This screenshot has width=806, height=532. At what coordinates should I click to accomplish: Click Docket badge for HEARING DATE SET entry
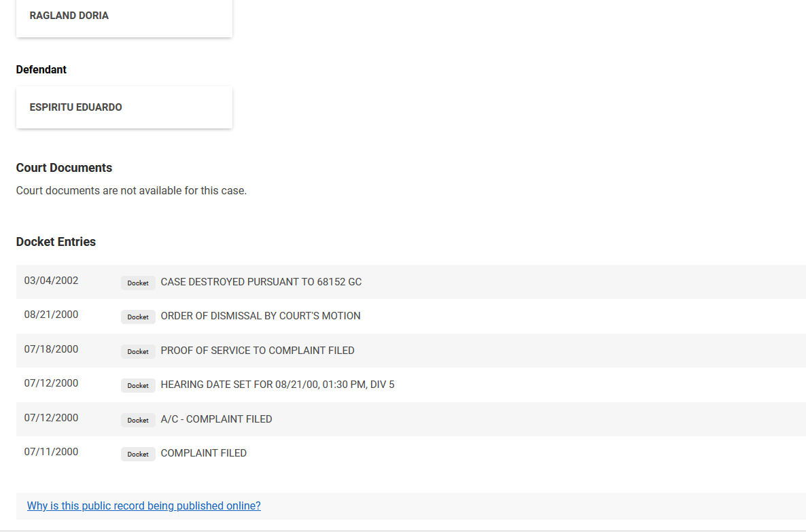(138, 385)
